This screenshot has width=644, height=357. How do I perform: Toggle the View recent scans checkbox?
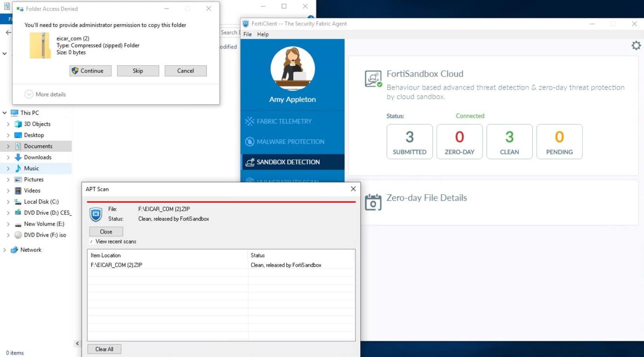pos(92,241)
